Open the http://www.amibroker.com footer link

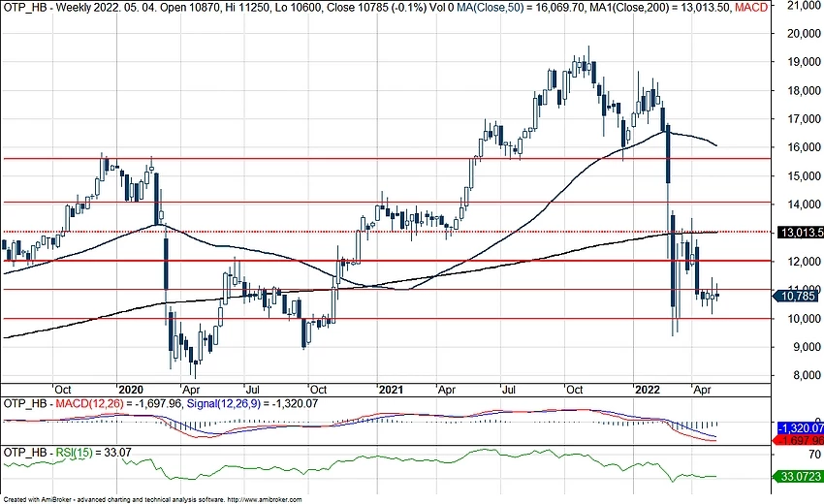[x=266, y=500]
